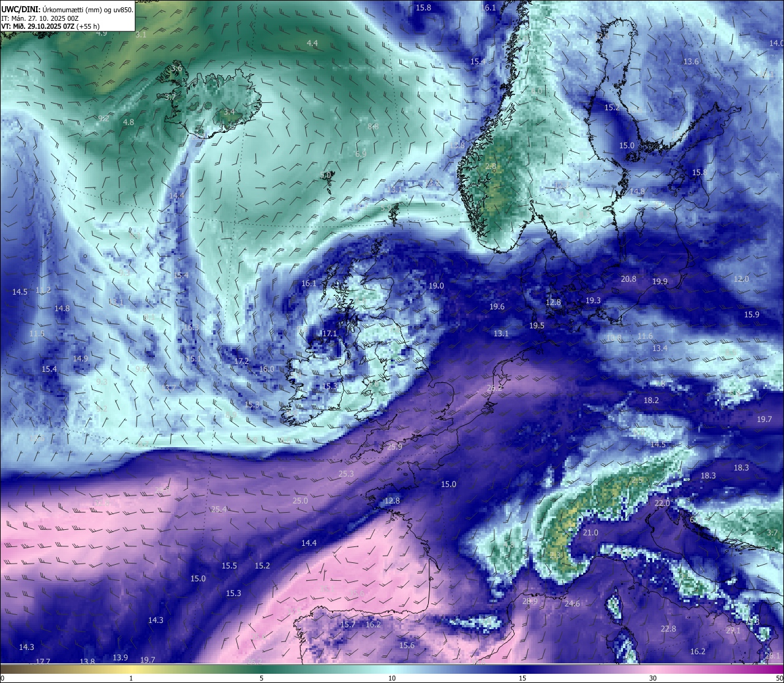Click the '19.9' map value
This screenshot has width=784, height=683.
point(660,281)
